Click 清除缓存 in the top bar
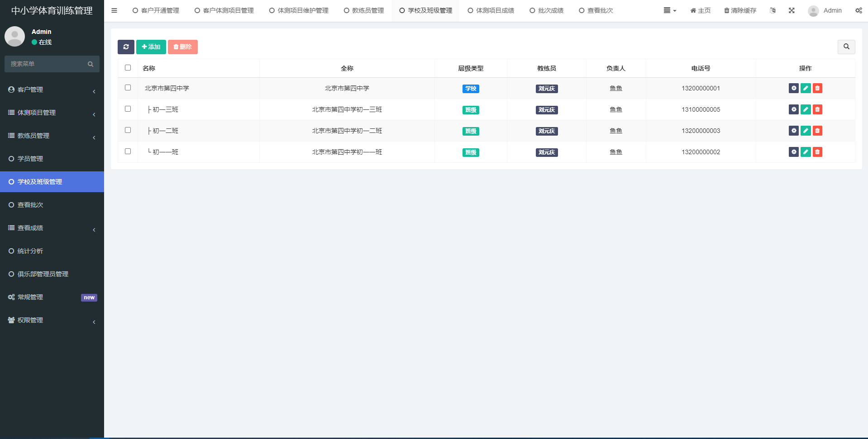The width and height of the screenshot is (868, 439). 740,10
